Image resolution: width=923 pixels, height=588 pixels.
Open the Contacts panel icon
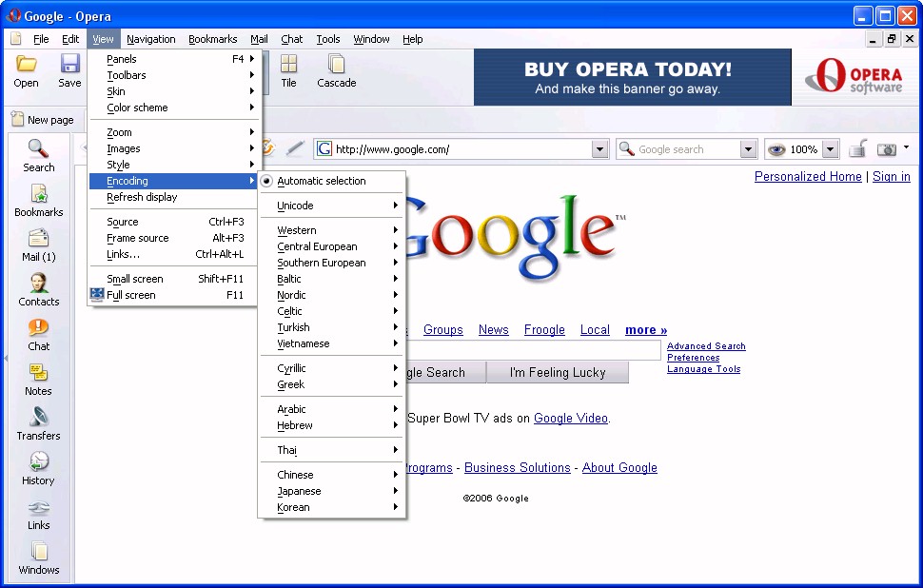pos(38,283)
